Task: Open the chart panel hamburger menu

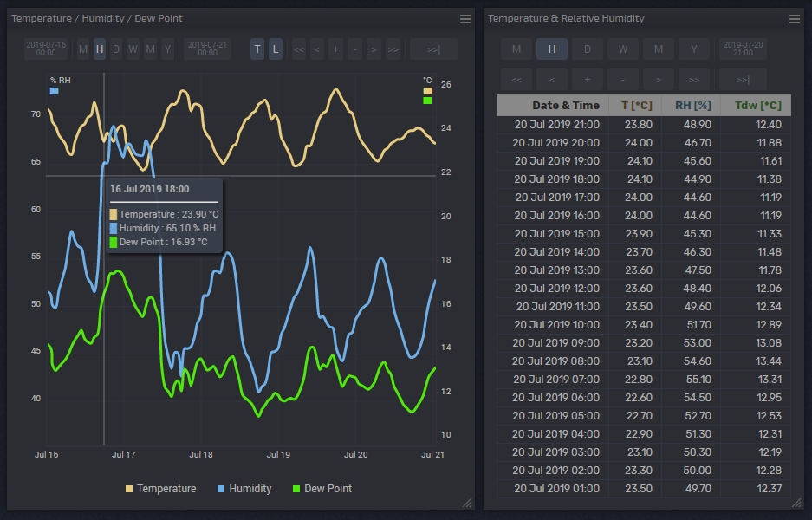Action: click(465, 18)
